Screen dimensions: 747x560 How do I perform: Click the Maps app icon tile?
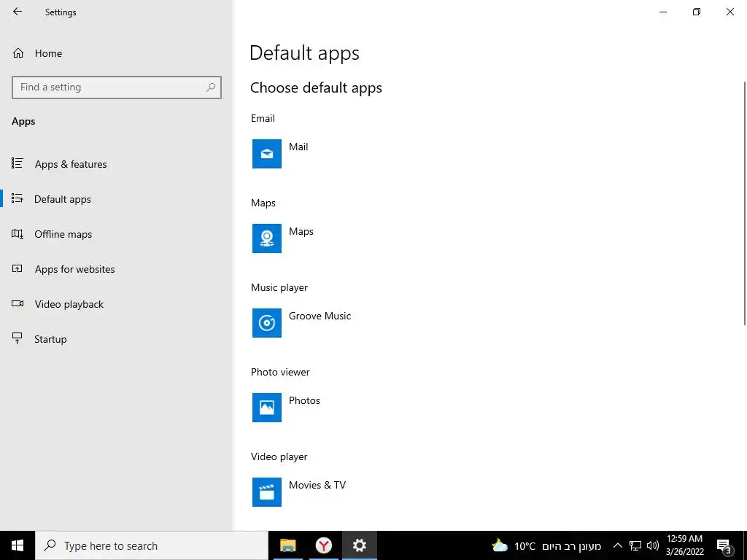click(x=267, y=238)
